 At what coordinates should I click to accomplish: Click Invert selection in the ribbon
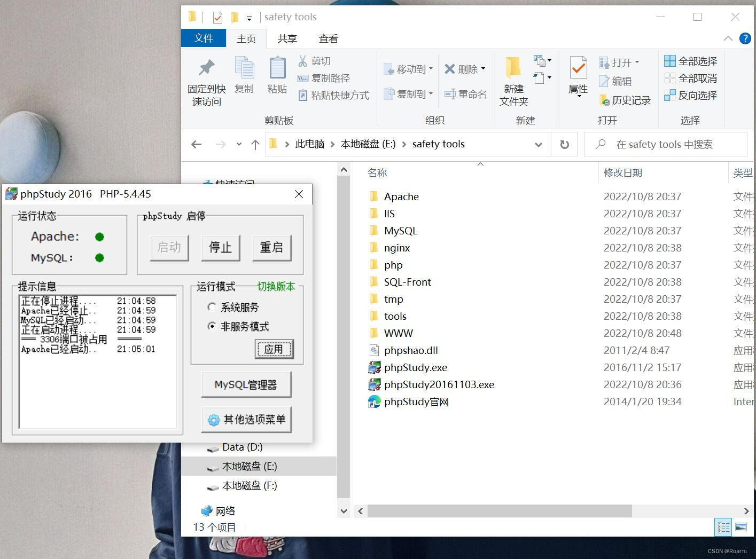click(691, 95)
